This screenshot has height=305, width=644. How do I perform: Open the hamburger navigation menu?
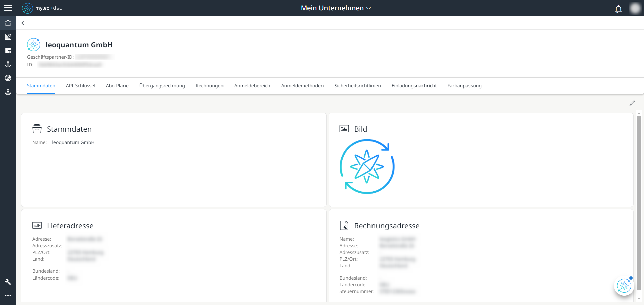point(8,8)
